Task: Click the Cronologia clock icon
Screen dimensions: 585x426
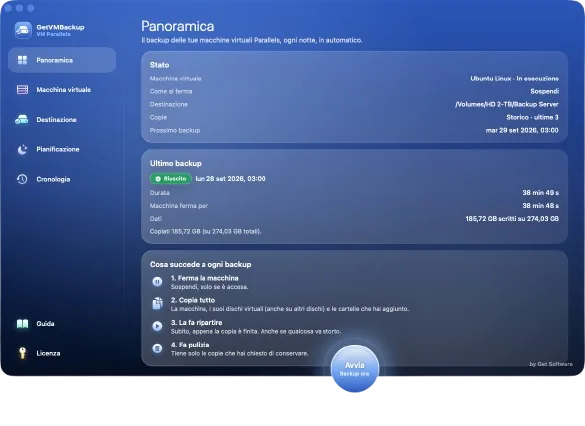Action: coord(22,179)
